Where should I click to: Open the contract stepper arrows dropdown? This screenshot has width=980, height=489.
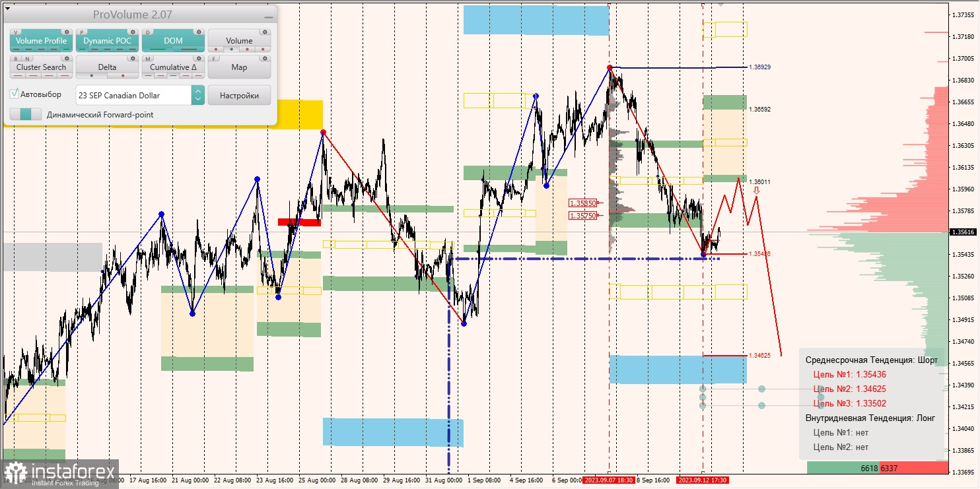(x=197, y=95)
